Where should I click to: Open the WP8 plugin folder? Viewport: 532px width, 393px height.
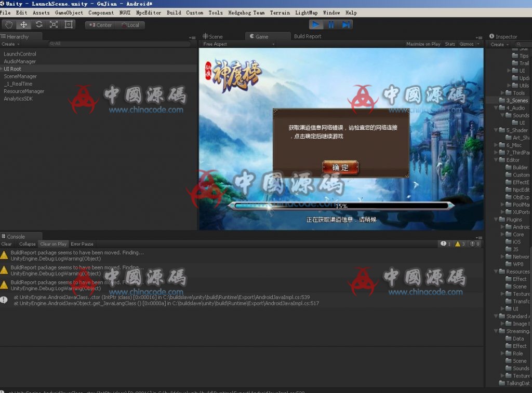pyautogui.click(x=514, y=264)
